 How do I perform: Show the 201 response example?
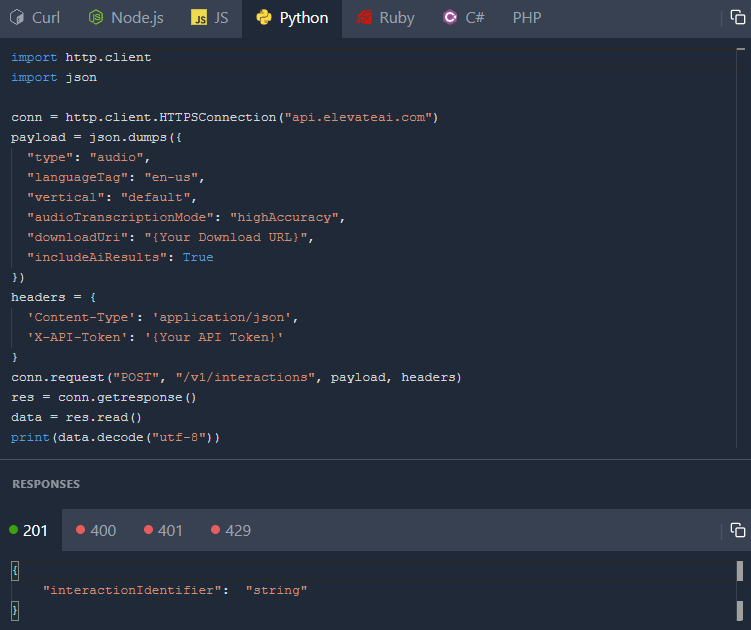click(x=29, y=530)
